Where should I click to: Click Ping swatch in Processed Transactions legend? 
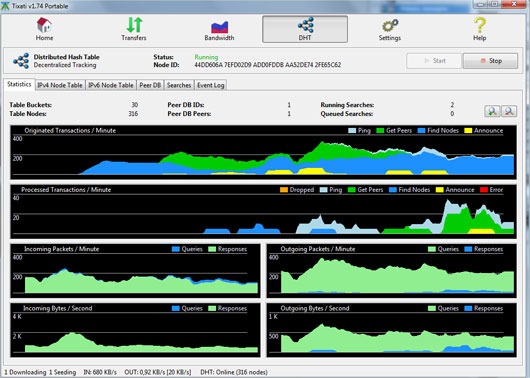coord(323,190)
